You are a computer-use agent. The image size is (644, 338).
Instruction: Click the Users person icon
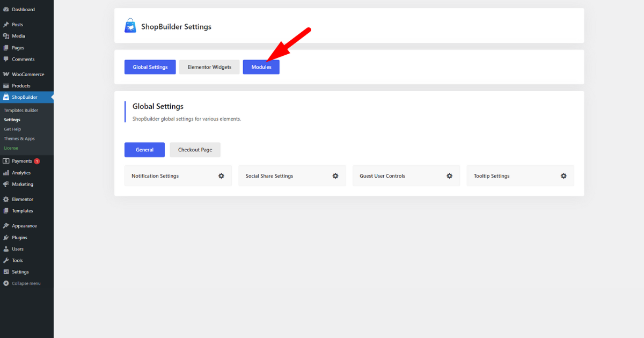tap(6, 249)
